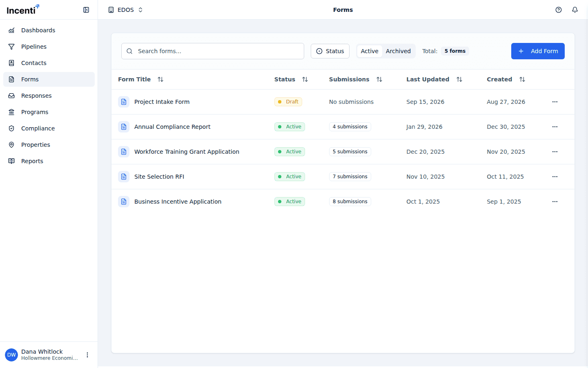Viewport: 588px width, 368px height.
Task: Open the help question mark icon
Action: (x=559, y=10)
